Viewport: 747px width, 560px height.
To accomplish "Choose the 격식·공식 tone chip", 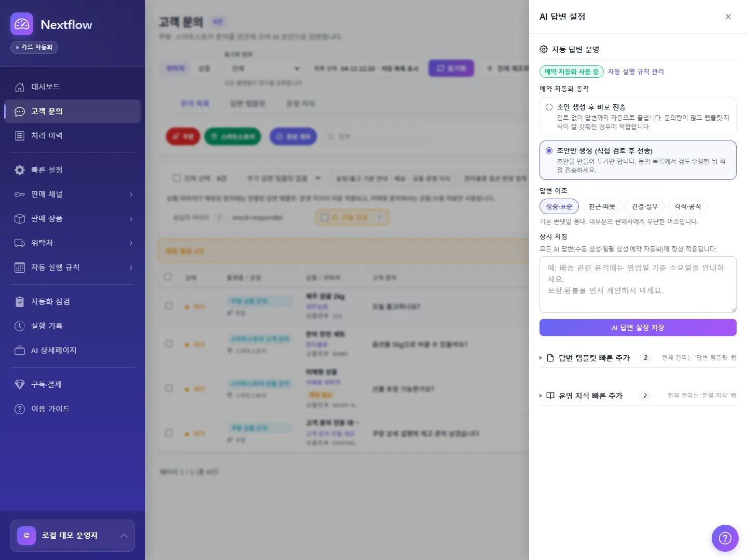I will coord(688,206).
